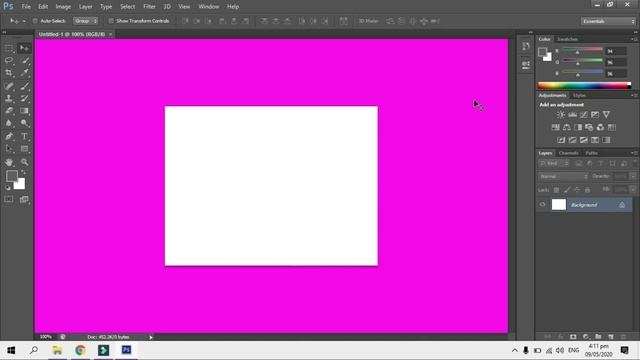640x360 pixels.
Task: Add a Brightness/Contrast adjustment
Action: [x=561, y=115]
